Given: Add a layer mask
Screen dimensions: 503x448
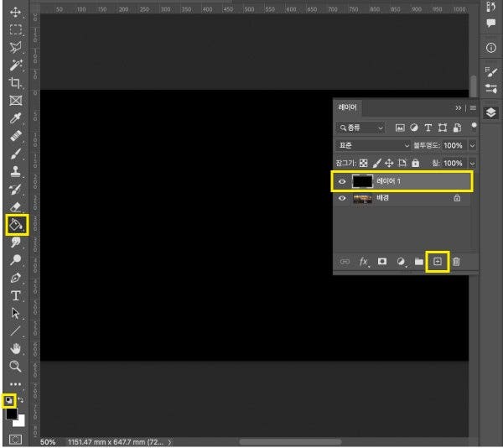Looking at the screenshot, I should tap(382, 262).
